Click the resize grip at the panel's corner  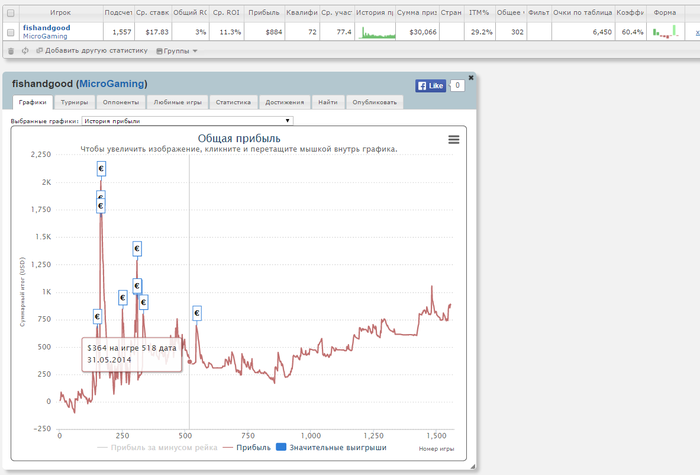[x=472, y=467]
